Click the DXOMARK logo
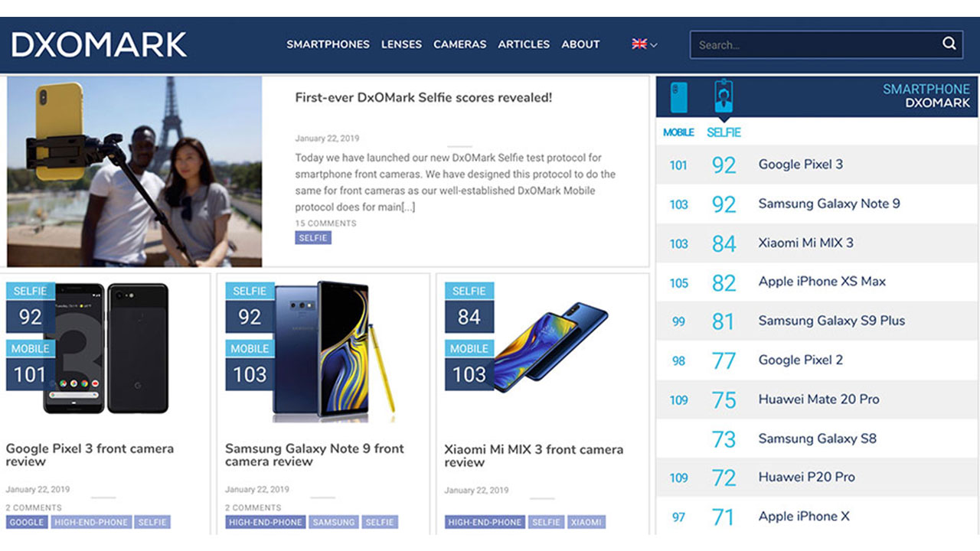 click(x=100, y=44)
